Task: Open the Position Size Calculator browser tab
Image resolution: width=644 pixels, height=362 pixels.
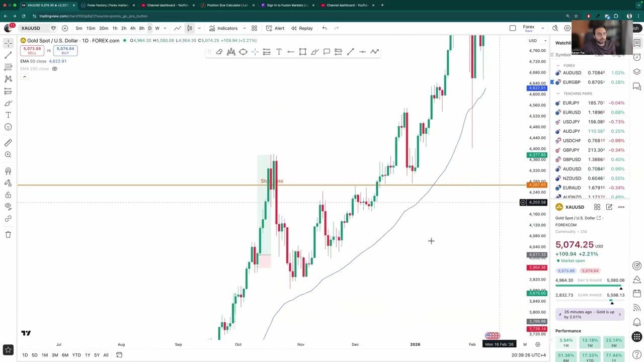Action: click(226, 5)
